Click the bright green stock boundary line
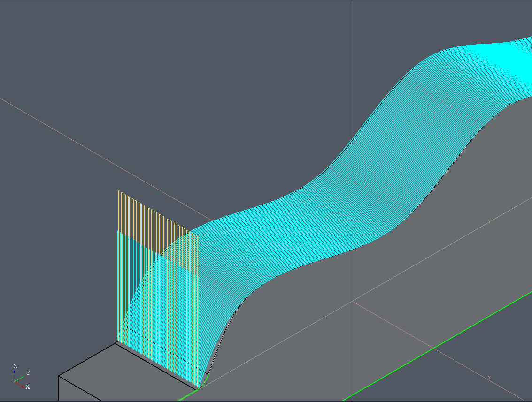This screenshot has width=532, height=402. pos(438,346)
